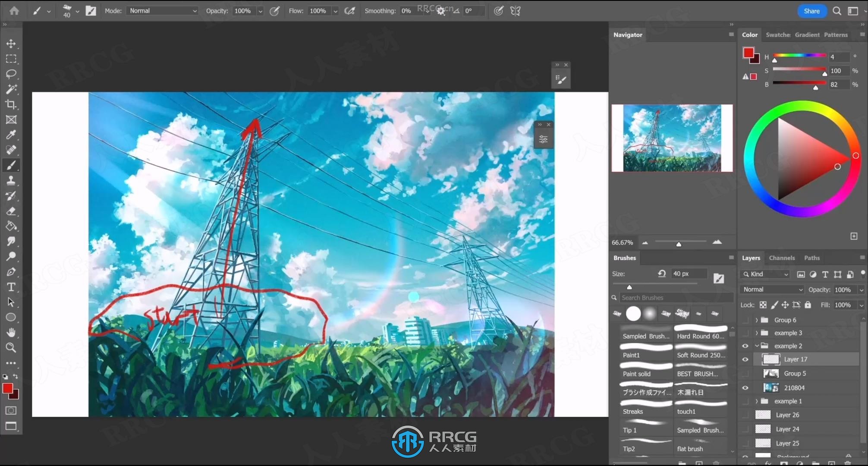
Task: Zoom in using Navigator large mountains button
Action: [x=717, y=242]
